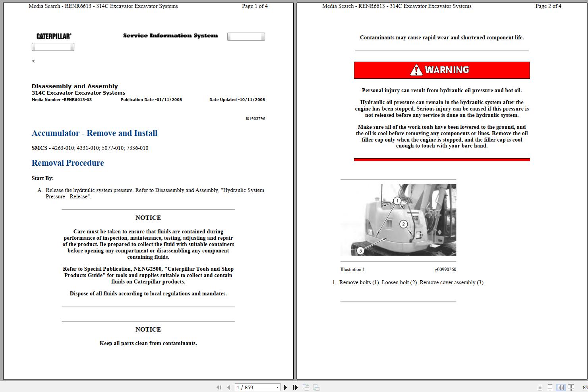Click the warning triangle in the red banner

416,70
